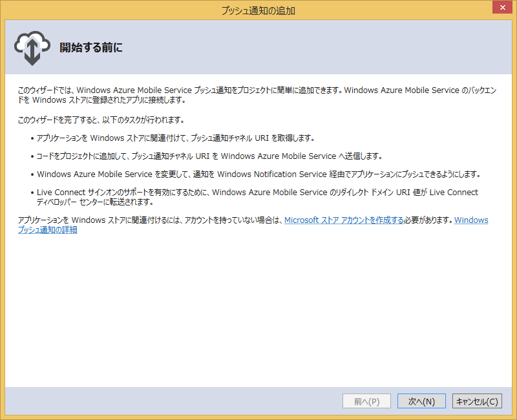Screen dimensions: 517x420
Task: Open the Microsoft ストア アカウントを作成する link
Action: [344, 220]
